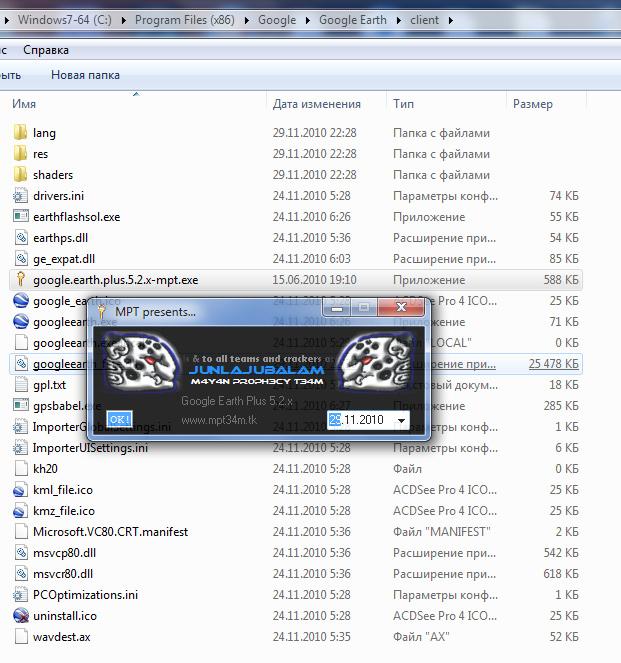The width and height of the screenshot is (621, 663).
Task: Select the file name Microsoft.VC80.CRT.manifest
Action: click(110, 531)
